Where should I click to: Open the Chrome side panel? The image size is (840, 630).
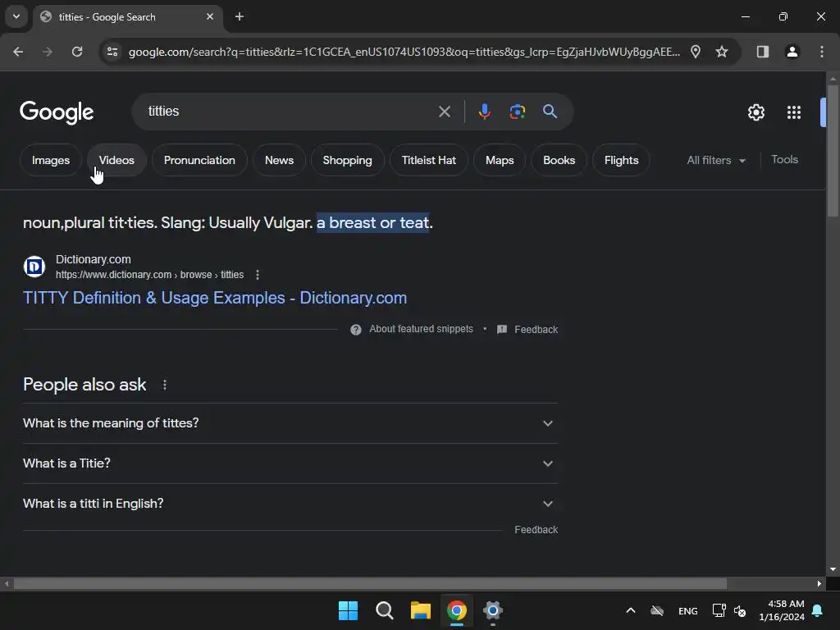tap(763, 52)
